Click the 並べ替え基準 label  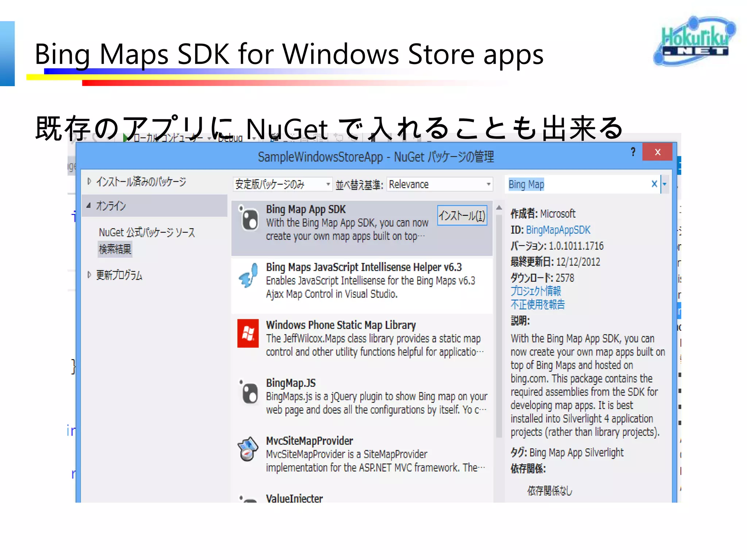tap(359, 185)
